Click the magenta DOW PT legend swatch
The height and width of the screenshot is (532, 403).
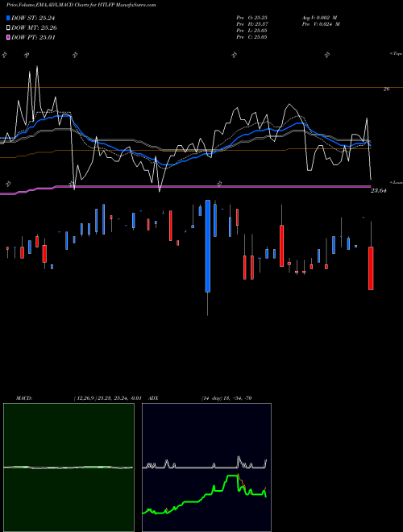9,37
